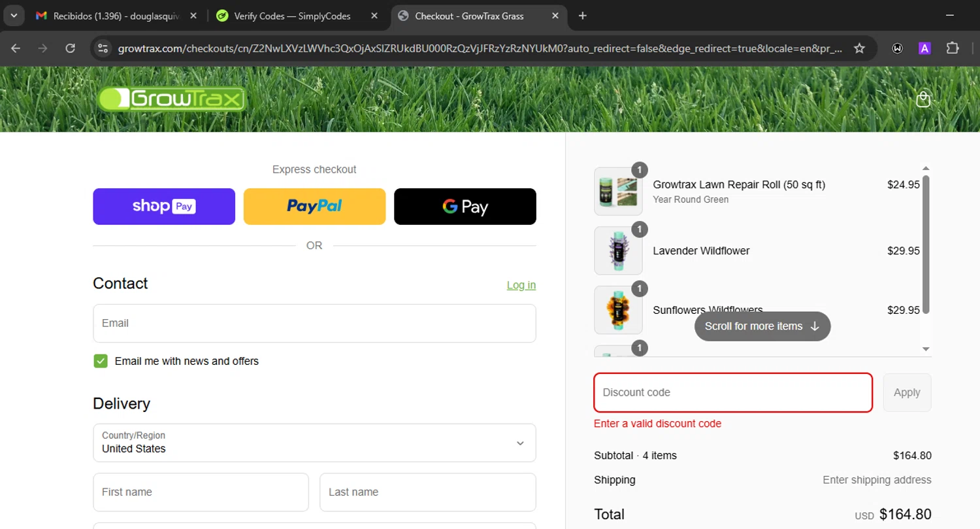Uncheck Email me with news and offers
980x529 pixels.
point(101,361)
